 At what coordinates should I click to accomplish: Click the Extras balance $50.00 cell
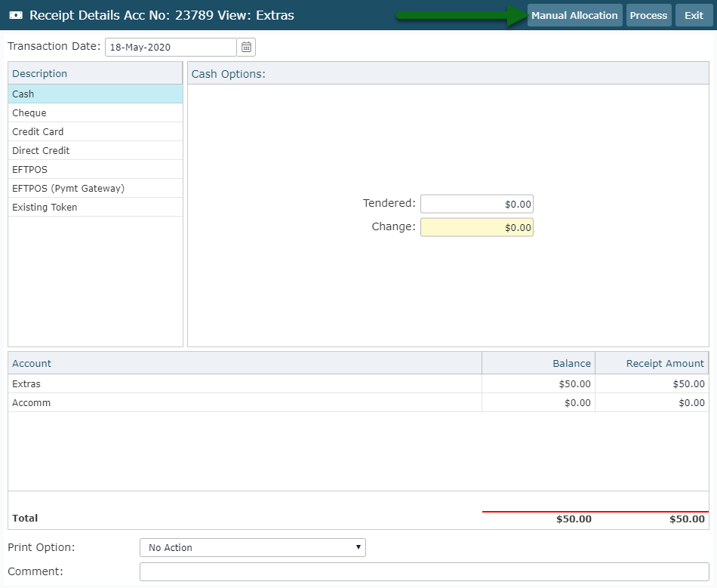[539, 384]
